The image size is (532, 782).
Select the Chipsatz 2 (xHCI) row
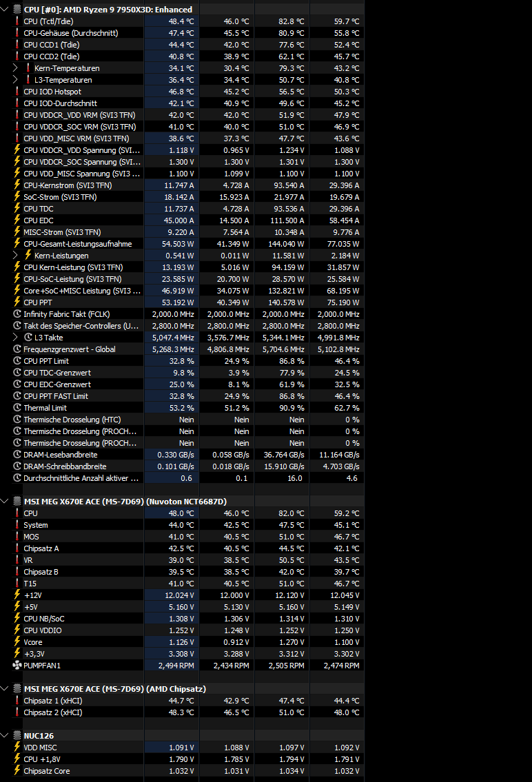(x=187, y=712)
